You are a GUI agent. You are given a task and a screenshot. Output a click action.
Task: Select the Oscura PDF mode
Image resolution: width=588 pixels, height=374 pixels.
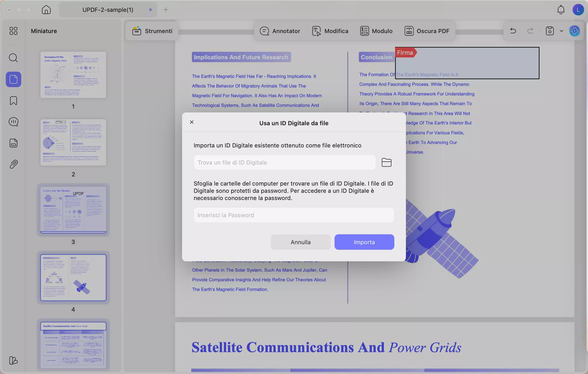(x=427, y=31)
